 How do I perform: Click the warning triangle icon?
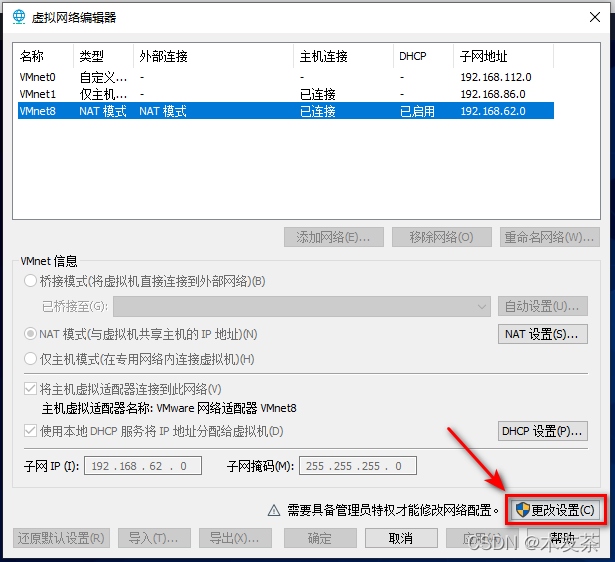[274, 510]
